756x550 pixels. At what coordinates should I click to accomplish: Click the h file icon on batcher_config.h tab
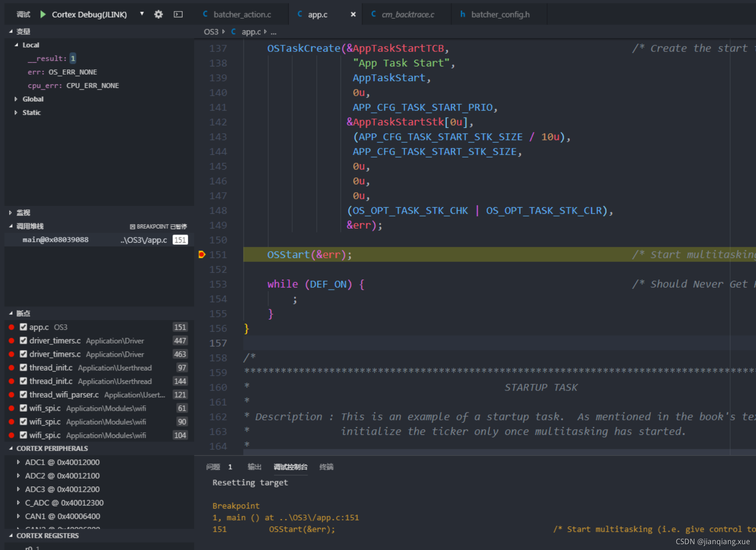pyautogui.click(x=463, y=15)
